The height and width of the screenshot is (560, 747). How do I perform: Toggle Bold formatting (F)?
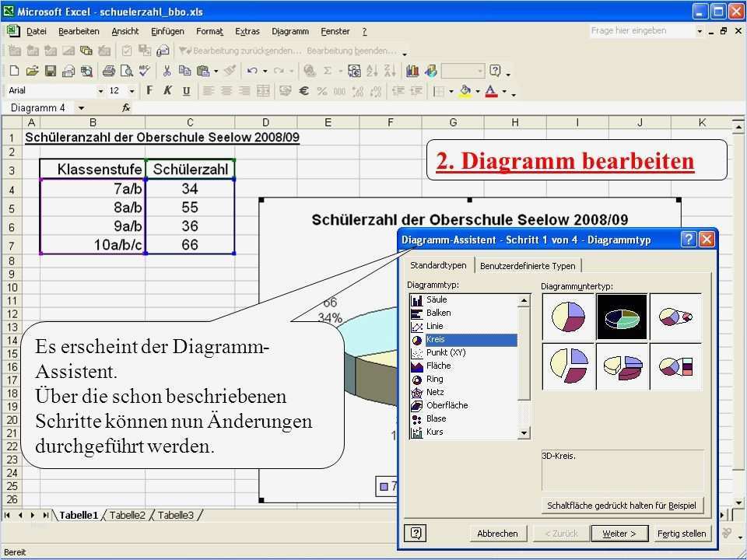(149, 90)
